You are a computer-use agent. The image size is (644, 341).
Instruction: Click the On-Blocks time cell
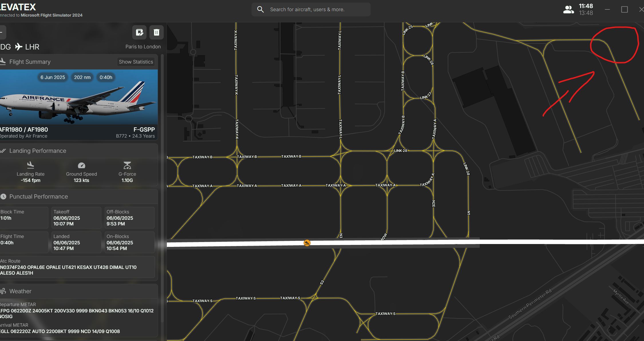pos(129,242)
